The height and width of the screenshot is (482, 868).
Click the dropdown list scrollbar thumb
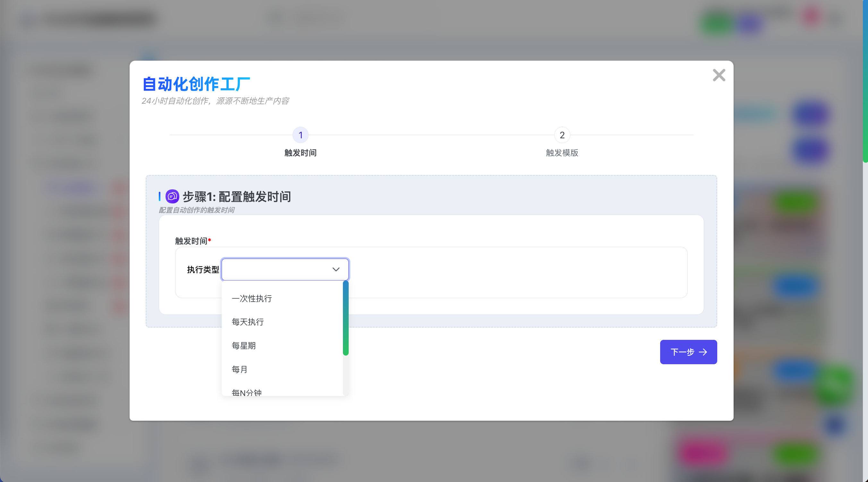(x=345, y=318)
